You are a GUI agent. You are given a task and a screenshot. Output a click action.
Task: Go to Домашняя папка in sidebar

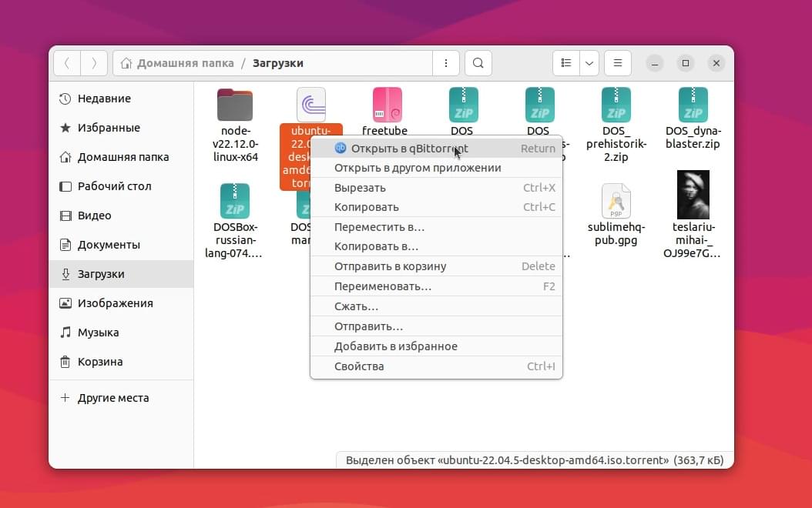(121, 157)
